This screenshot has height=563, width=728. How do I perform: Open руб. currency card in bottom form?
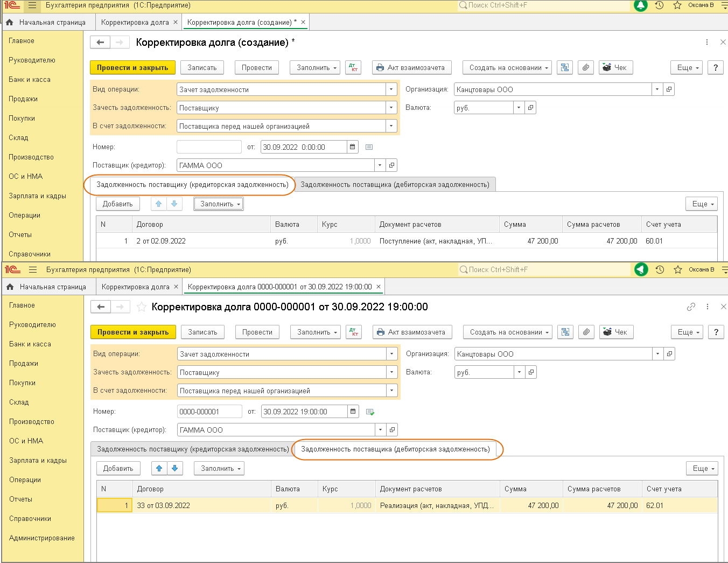531,372
